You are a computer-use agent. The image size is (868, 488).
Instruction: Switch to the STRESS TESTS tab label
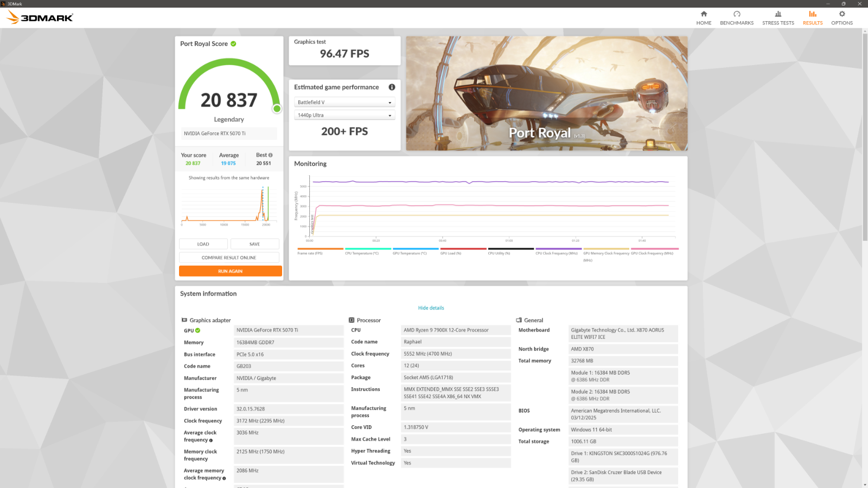778,23
